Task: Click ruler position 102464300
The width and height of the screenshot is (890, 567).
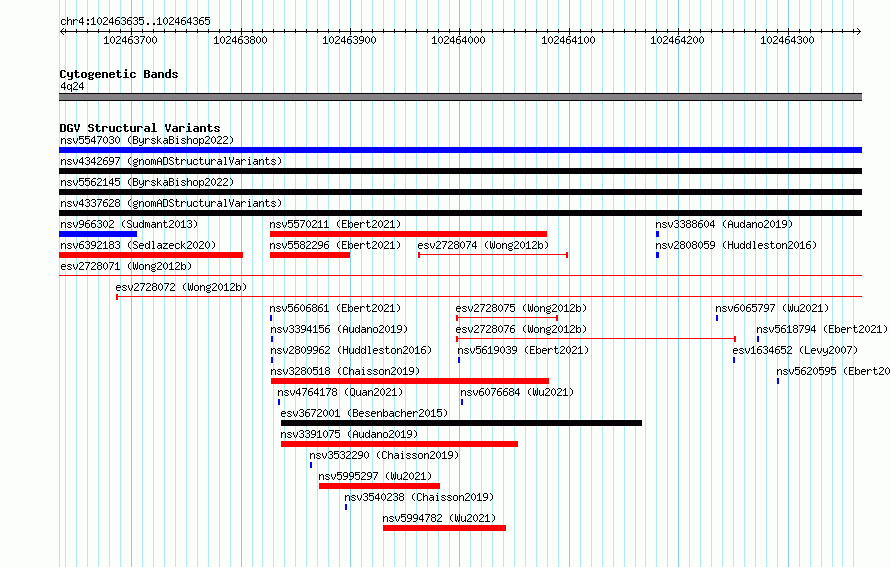Action: [787, 40]
